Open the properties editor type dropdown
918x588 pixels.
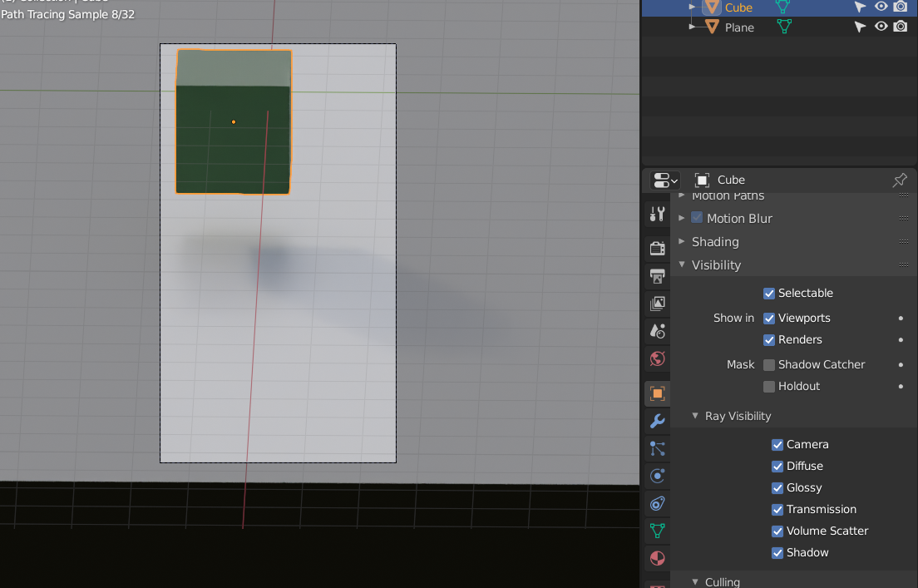[664, 180]
